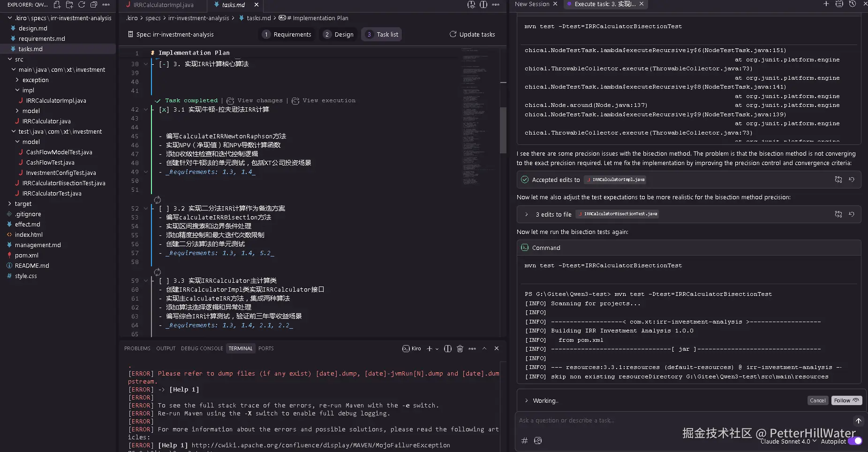This screenshot has width=868, height=452.
Task: Collapse all folders in the Explorer
Action: (x=94, y=5)
